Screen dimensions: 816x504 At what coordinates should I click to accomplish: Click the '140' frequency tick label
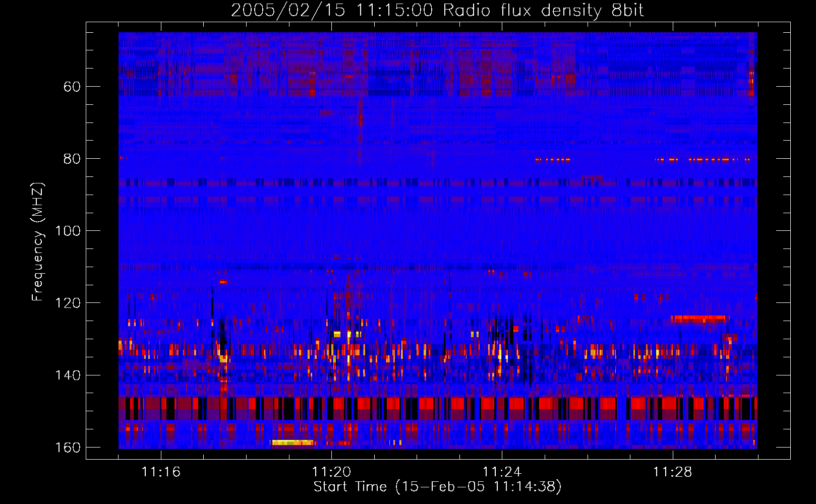(x=68, y=375)
